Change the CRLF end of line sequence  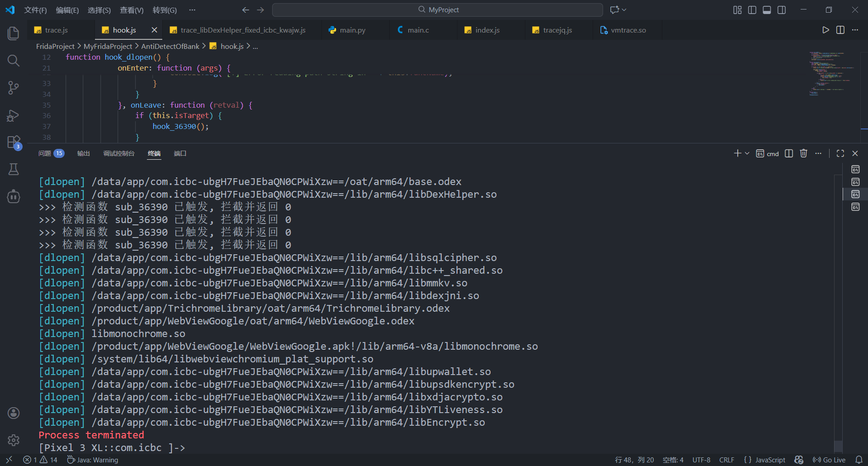[726, 460]
